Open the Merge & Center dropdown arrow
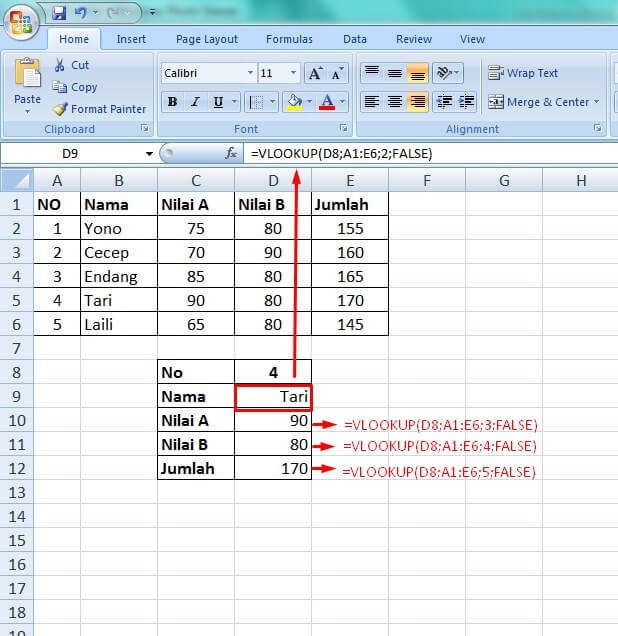 tap(597, 101)
